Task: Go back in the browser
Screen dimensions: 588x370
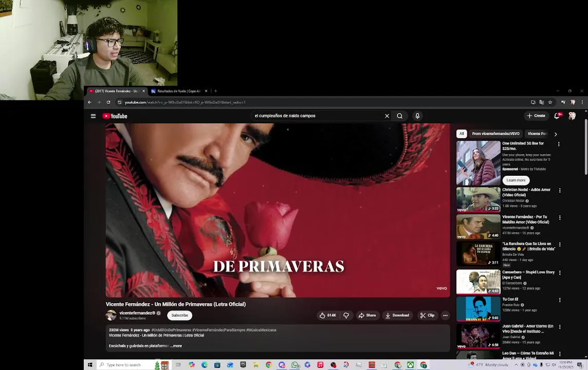Action: [x=89, y=102]
